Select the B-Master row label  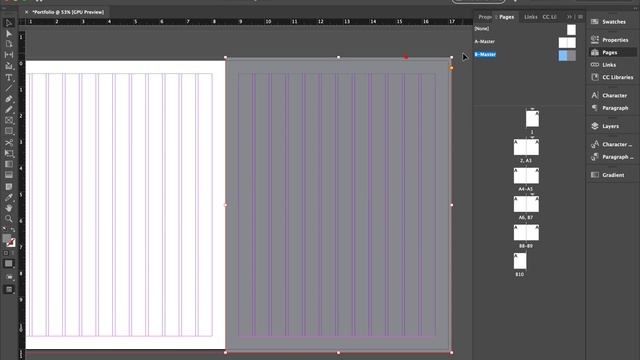coord(485,54)
